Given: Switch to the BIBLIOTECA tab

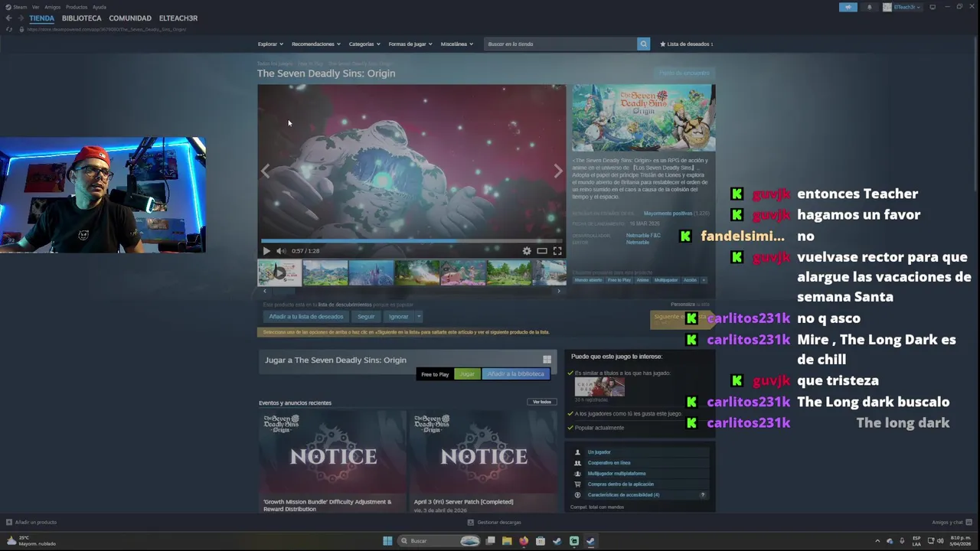Looking at the screenshot, I should pos(81,18).
